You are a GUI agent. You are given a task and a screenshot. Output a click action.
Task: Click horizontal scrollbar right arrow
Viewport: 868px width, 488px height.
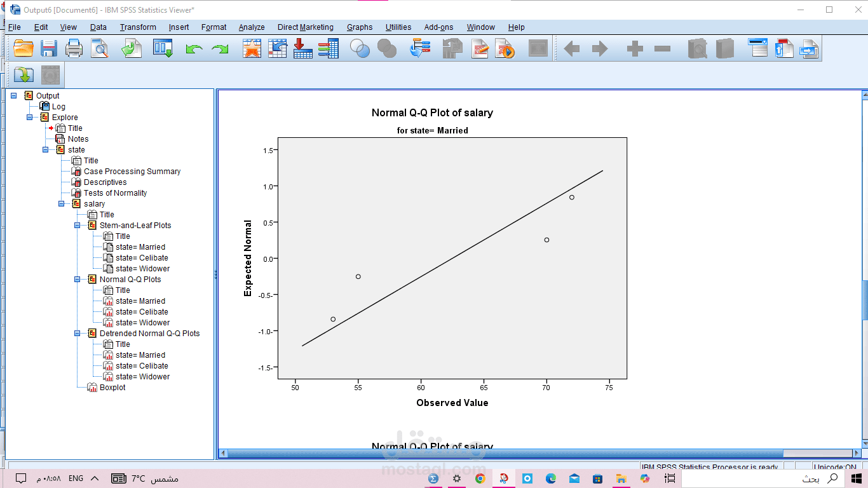[855, 453]
